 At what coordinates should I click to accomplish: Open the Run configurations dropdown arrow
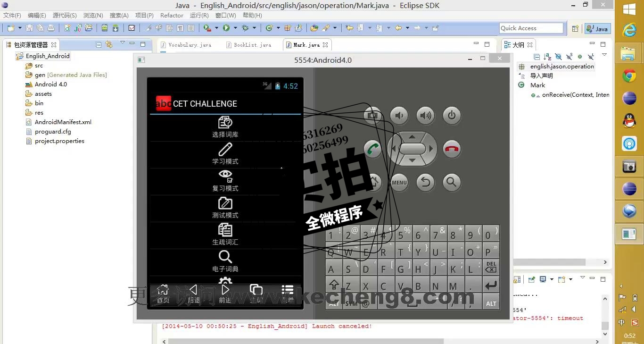pos(235,28)
